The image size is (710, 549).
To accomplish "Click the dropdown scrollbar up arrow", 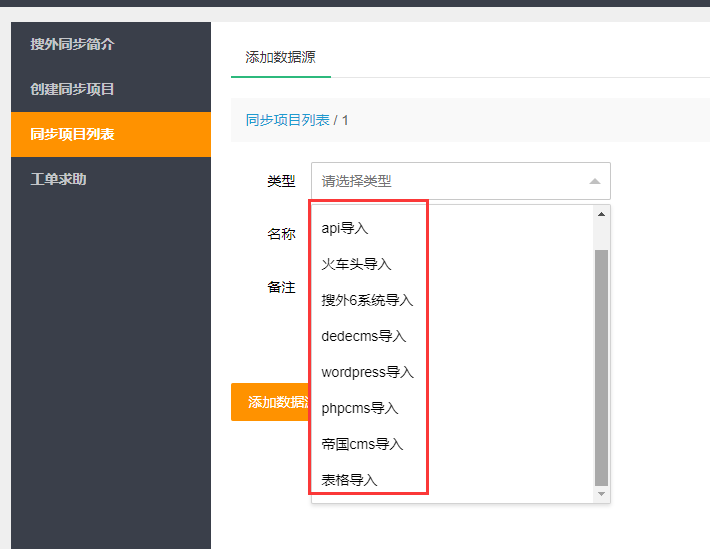I will 601,214.
